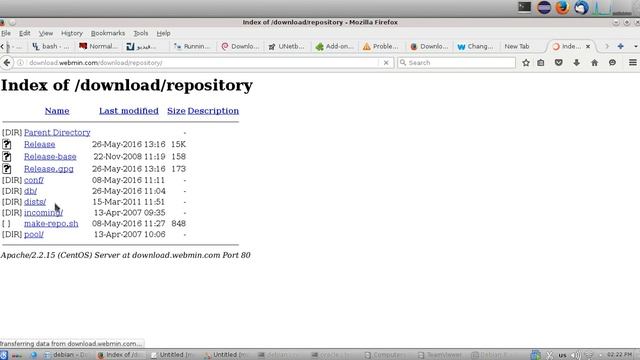Open the View menu
Viewport: 640px width, 360px height.
point(46,33)
